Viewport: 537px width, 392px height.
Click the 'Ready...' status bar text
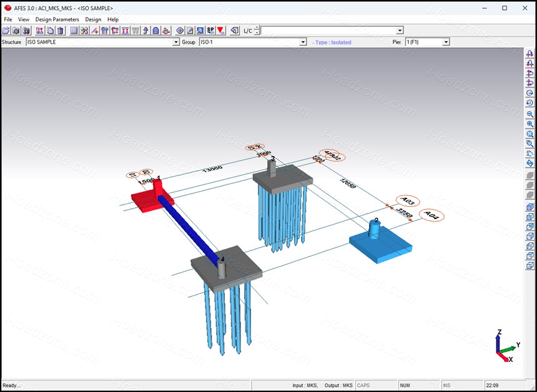click(x=11, y=386)
